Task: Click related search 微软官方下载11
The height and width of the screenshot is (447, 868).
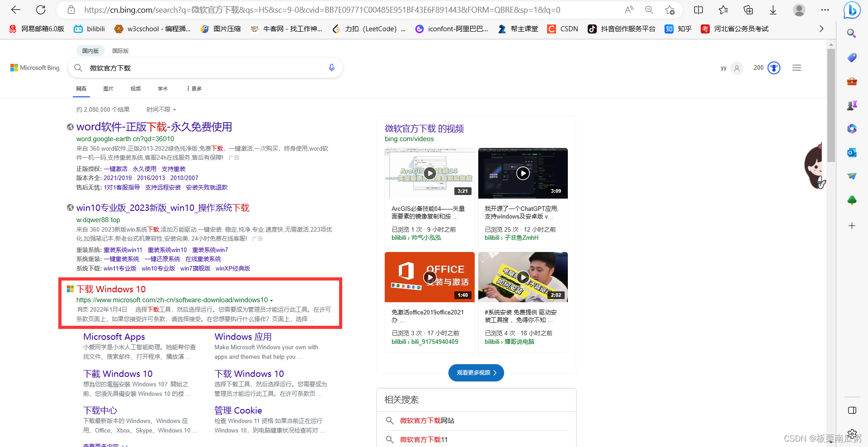Action: click(424, 440)
